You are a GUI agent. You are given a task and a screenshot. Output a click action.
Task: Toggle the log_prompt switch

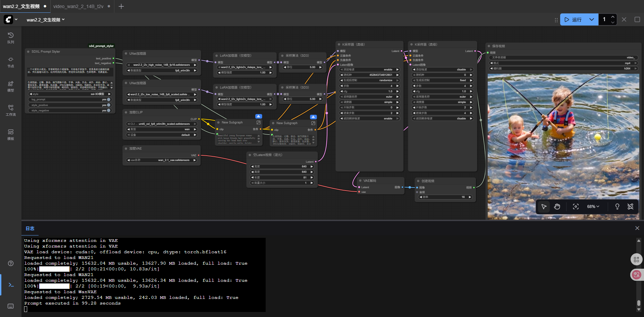pyautogui.click(x=109, y=100)
